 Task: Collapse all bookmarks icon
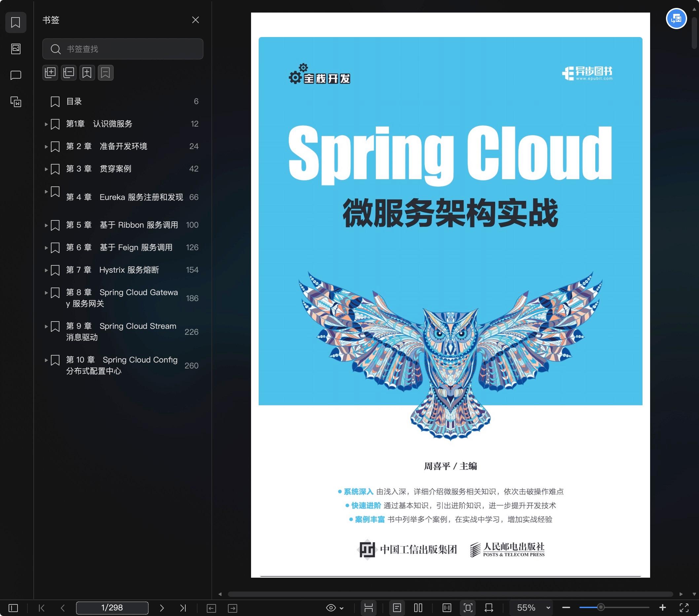tap(69, 72)
